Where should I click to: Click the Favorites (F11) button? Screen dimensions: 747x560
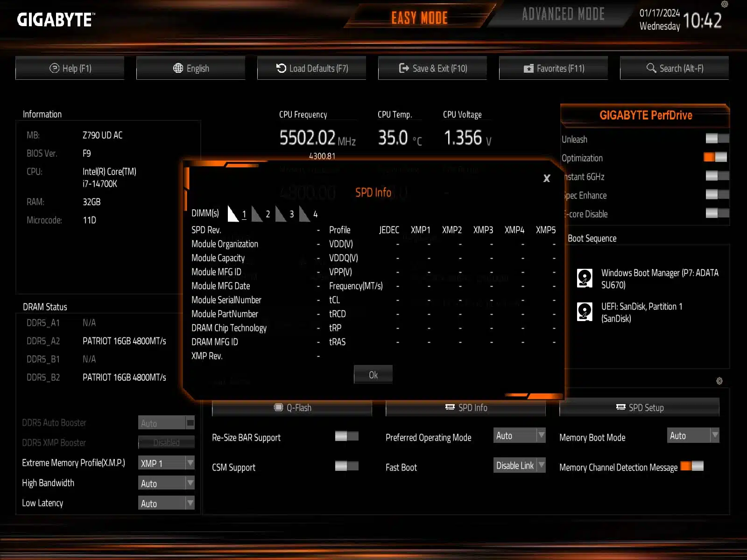tap(554, 68)
